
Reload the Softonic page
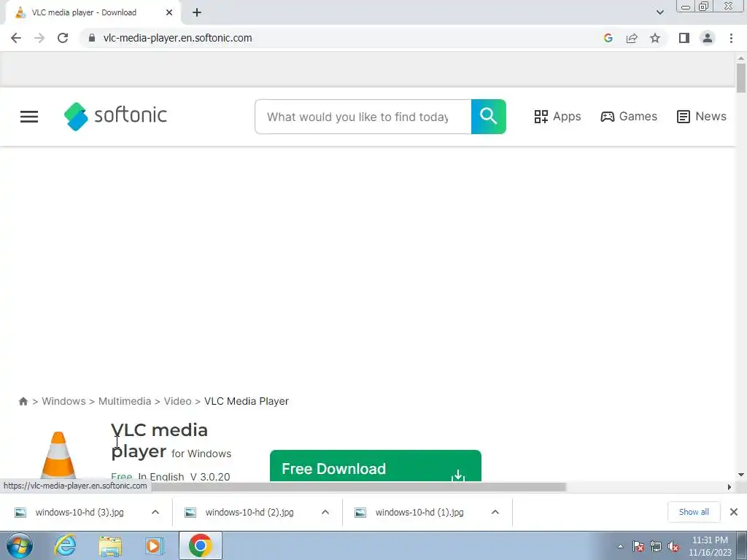63,38
